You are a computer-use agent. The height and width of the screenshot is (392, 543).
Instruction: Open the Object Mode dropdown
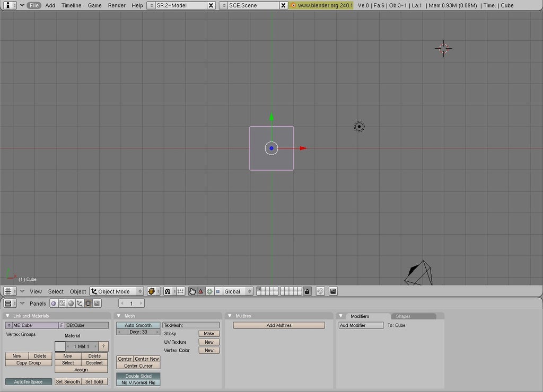[x=117, y=291]
